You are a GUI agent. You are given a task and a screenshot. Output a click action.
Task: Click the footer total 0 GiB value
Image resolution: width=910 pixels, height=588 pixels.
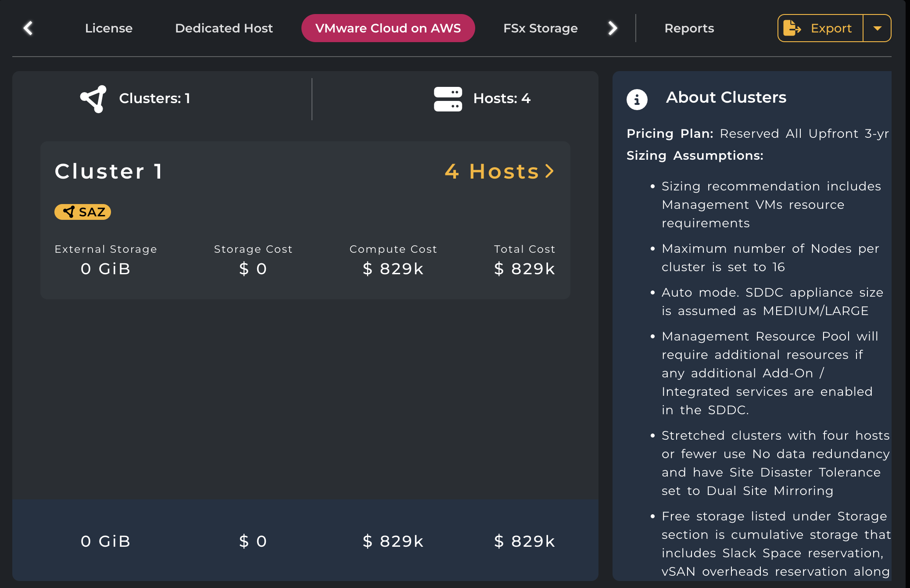coord(106,541)
